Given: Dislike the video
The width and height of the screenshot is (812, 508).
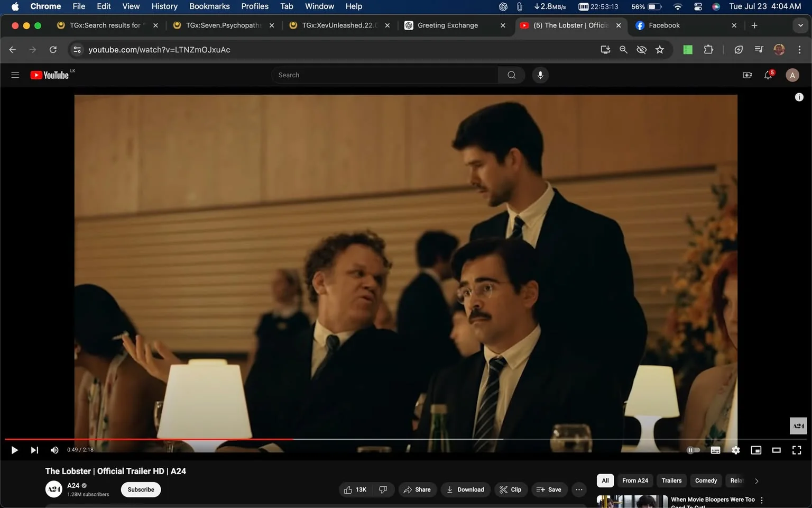Looking at the screenshot, I should pos(383,489).
